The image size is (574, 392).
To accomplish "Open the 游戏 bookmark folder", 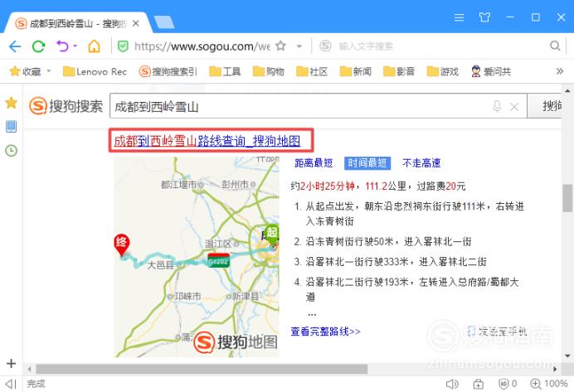I will click(443, 71).
